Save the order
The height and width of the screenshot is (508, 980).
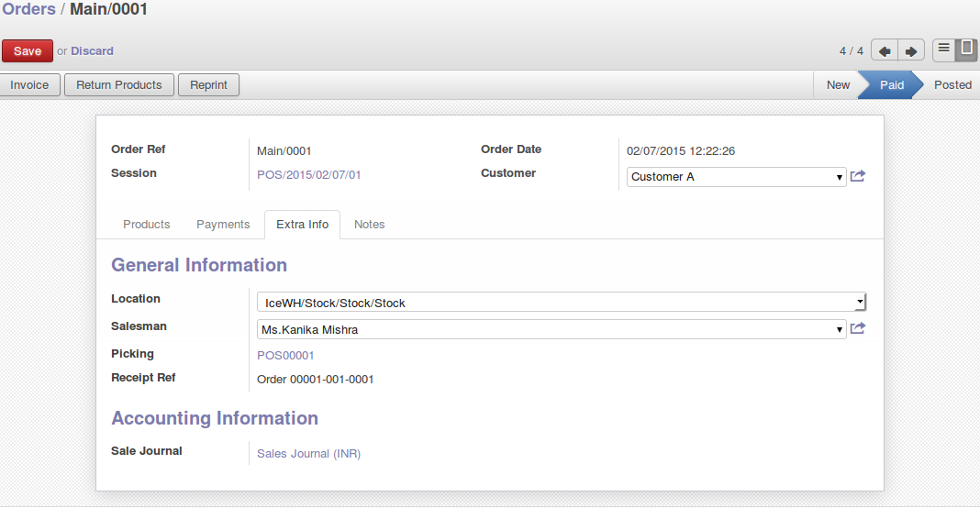point(28,51)
